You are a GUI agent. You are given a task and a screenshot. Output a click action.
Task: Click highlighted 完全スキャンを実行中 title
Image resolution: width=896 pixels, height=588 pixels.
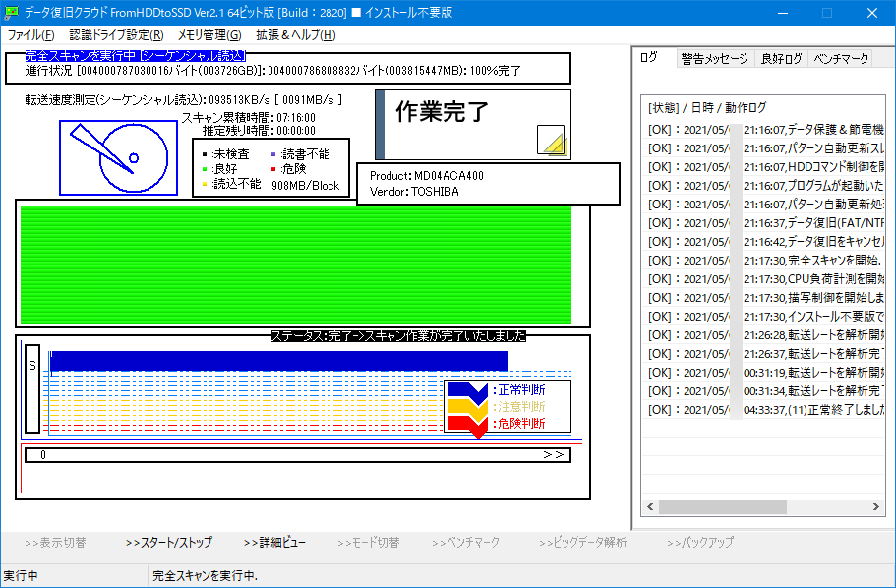pyautogui.click(x=136, y=56)
